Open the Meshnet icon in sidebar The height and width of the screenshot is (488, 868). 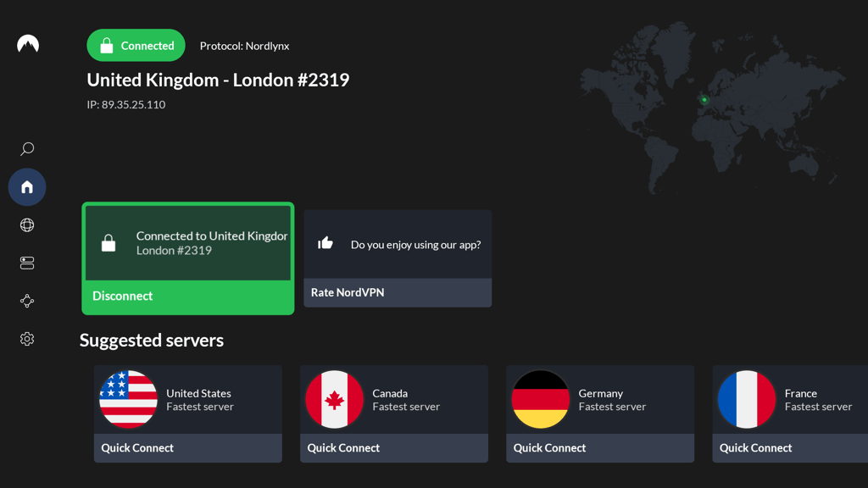click(x=27, y=301)
